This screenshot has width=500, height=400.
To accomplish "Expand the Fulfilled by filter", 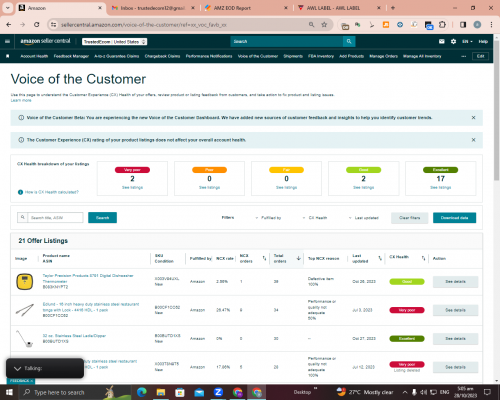I will (268, 218).
